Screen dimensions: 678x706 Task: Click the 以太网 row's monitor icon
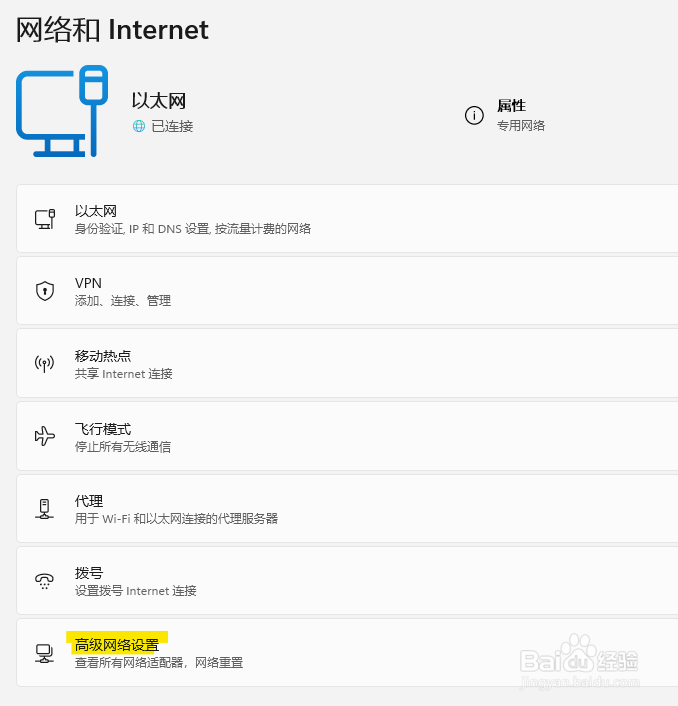point(45,219)
